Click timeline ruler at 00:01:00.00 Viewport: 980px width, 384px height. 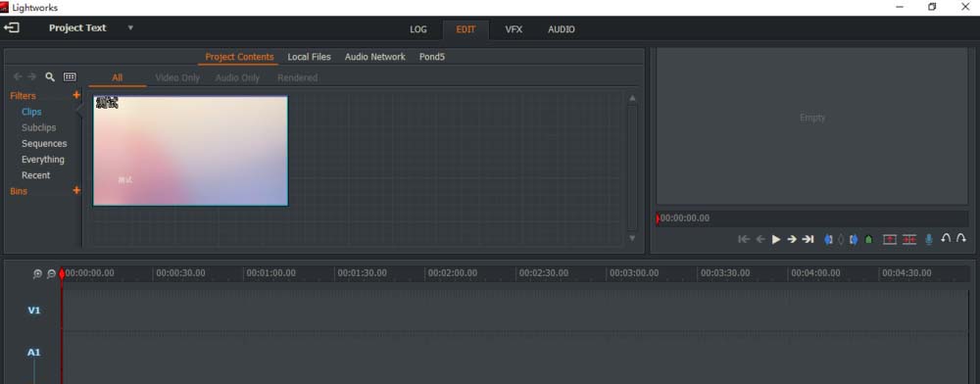click(x=270, y=273)
